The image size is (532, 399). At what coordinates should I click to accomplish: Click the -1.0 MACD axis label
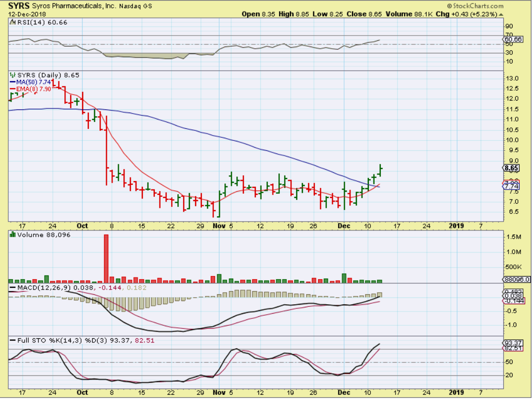point(511,325)
